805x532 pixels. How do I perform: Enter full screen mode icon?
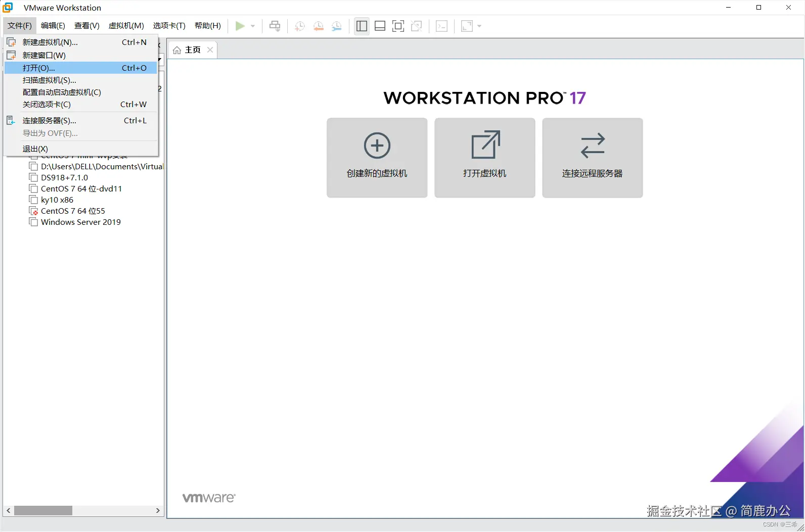(x=398, y=26)
